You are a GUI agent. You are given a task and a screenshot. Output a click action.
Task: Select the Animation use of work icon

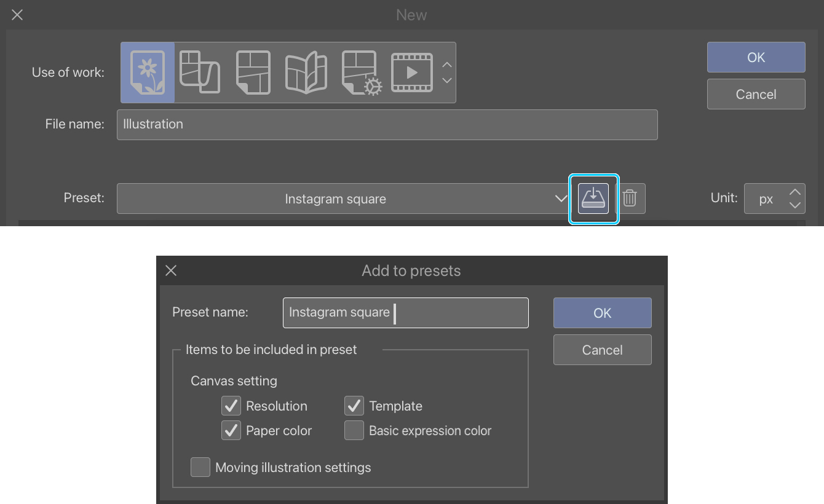pos(411,73)
